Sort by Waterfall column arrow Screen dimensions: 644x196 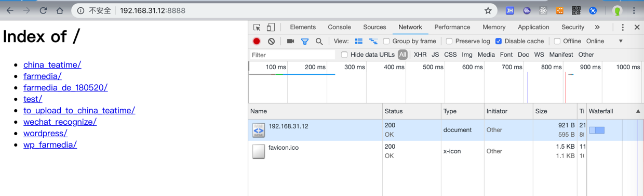638,111
